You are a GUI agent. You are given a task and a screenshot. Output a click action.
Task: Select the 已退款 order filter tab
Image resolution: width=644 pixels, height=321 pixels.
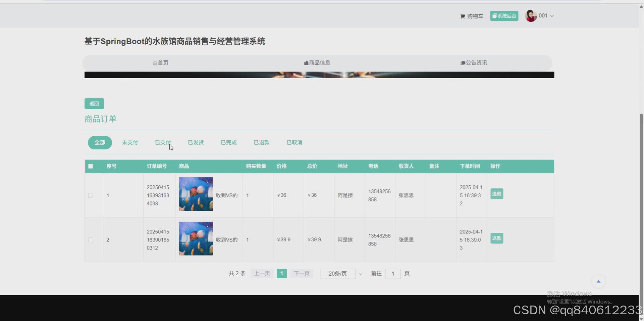click(261, 142)
